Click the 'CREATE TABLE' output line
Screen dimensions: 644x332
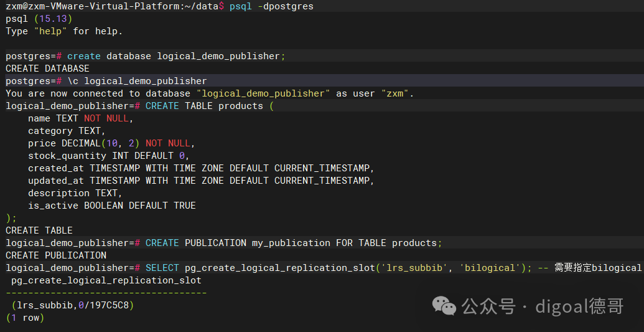pyautogui.click(x=39, y=230)
